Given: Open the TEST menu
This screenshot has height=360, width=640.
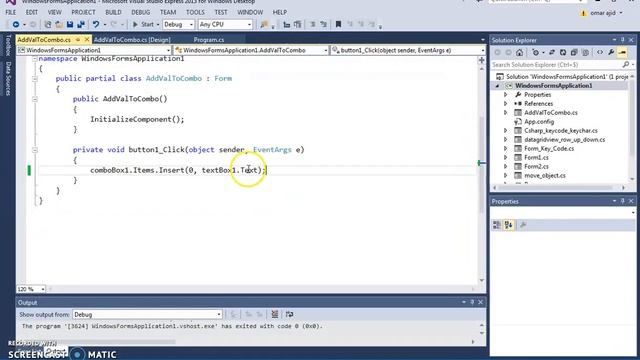Looking at the screenshot, I should (x=221, y=12).
